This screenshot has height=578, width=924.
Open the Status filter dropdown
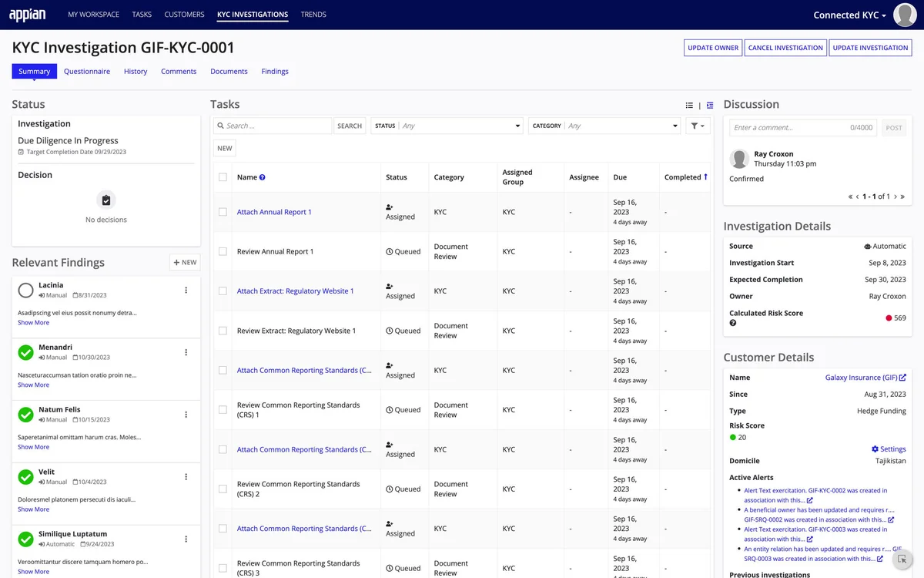click(x=447, y=126)
